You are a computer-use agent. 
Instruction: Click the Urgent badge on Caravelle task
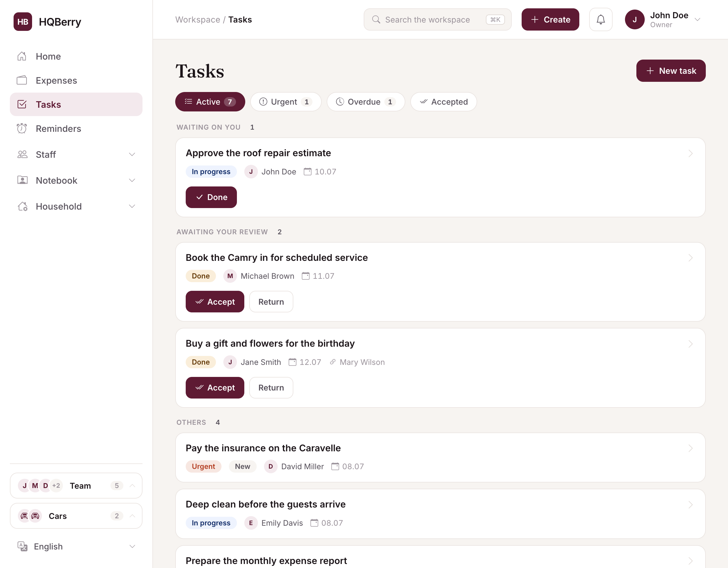coord(203,467)
